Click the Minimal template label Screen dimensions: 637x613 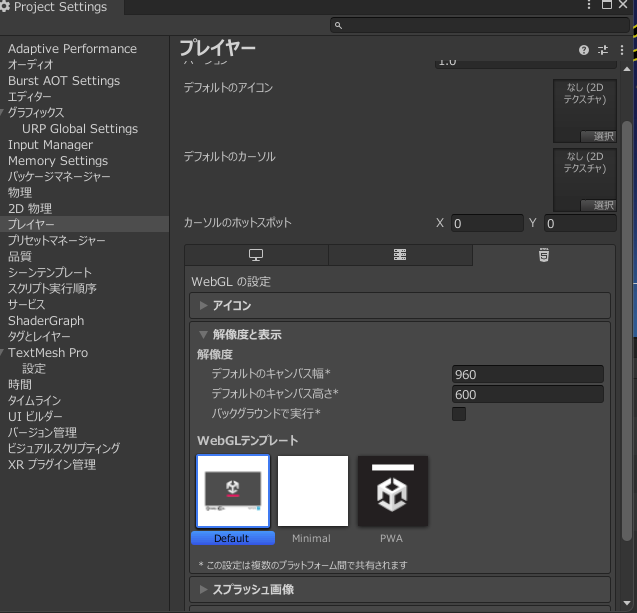(311, 538)
